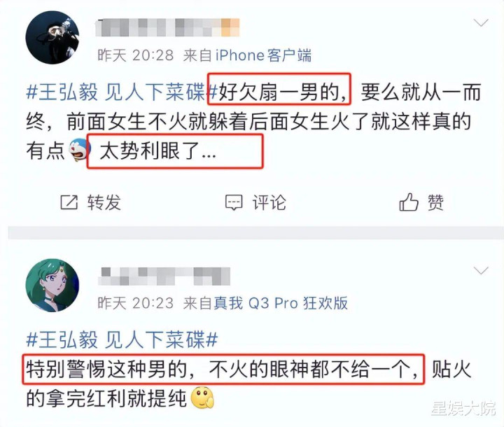Open the green-haired anime profile avatar
504x427 pixels.
(52, 285)
